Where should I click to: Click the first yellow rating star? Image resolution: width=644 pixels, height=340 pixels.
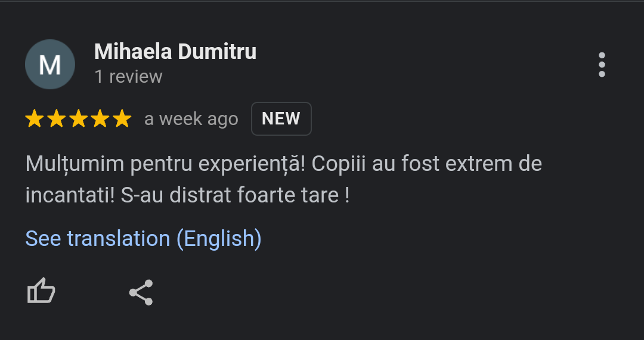tap(35, 119)
